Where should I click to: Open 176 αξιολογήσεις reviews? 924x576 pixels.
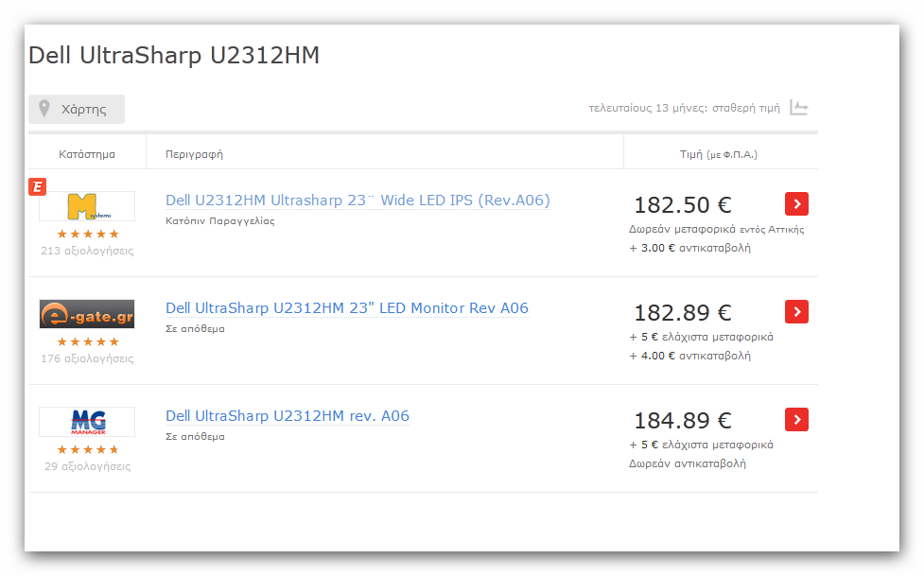point(87,358)
